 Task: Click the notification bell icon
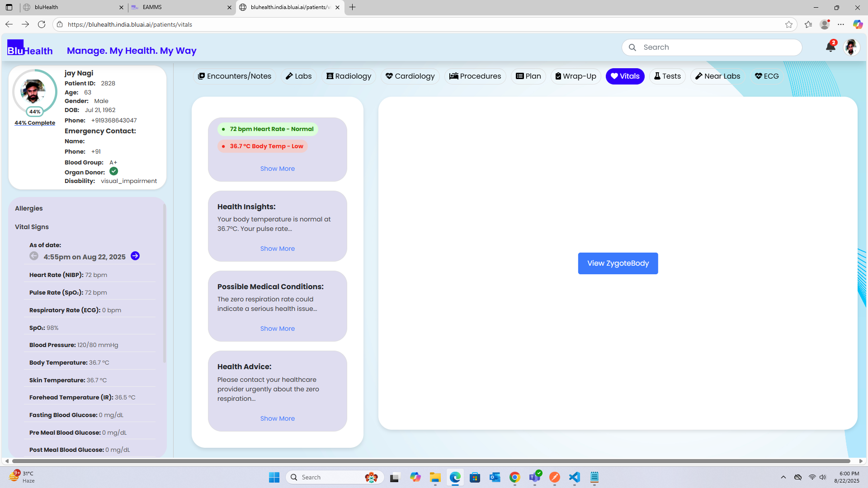coord(830,47)
